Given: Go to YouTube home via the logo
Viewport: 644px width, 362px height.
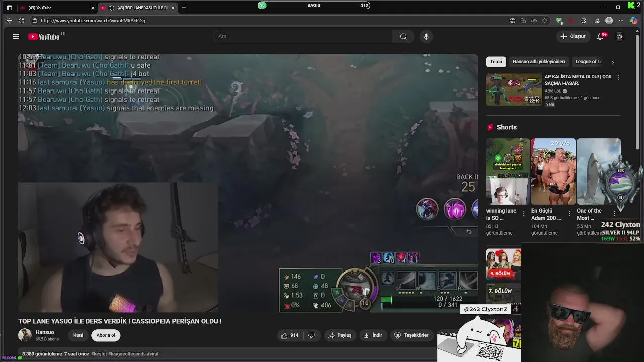Looking at the screenshot, I should (x=44, y=37).
